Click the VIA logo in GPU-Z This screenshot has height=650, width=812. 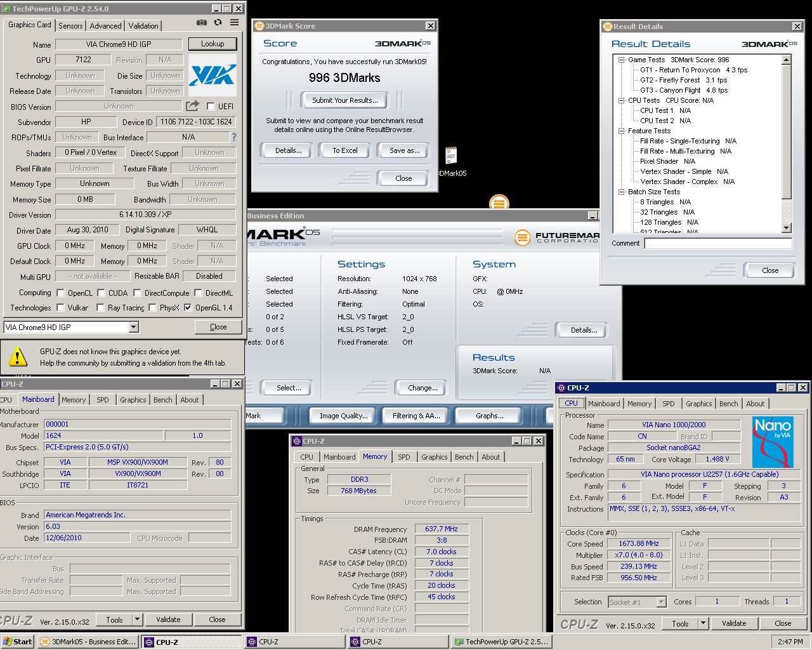pyautogui.click(x=213, y=75)
